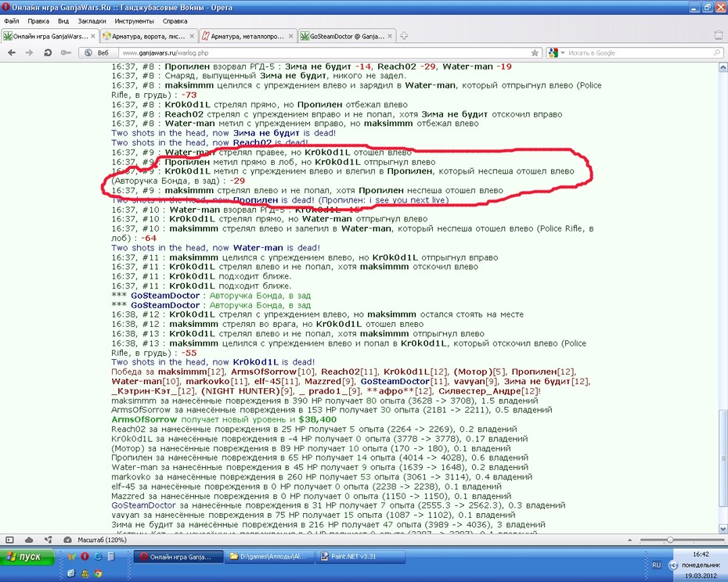Expand the Google search engine dropdown

pos(556,53)
